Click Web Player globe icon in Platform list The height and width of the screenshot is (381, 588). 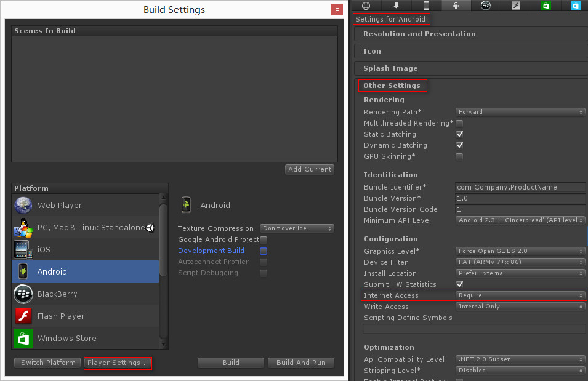point(23,205)
